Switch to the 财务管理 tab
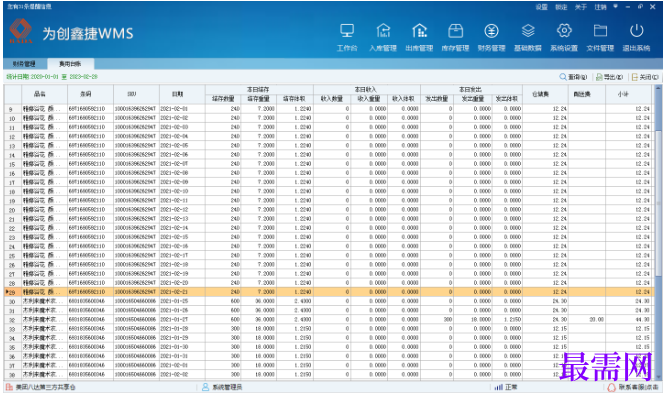This screenshot has width=671, height=398. click(x=24, y=64)
